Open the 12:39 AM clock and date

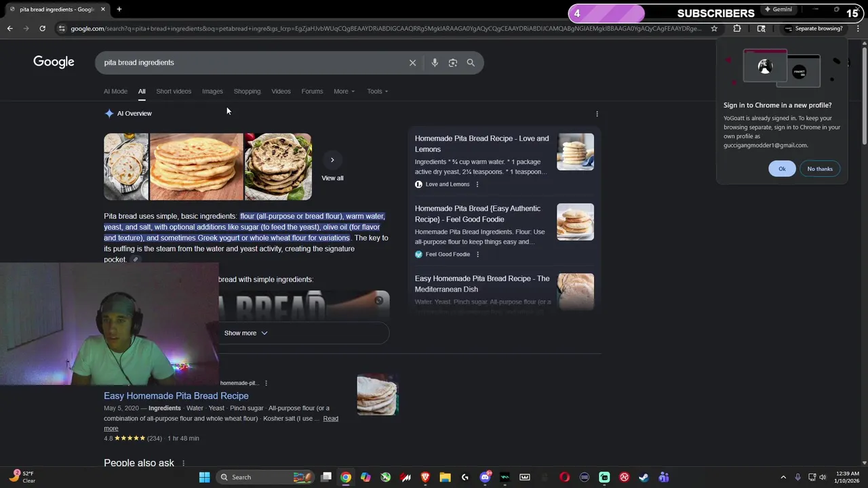pos(848,477)
